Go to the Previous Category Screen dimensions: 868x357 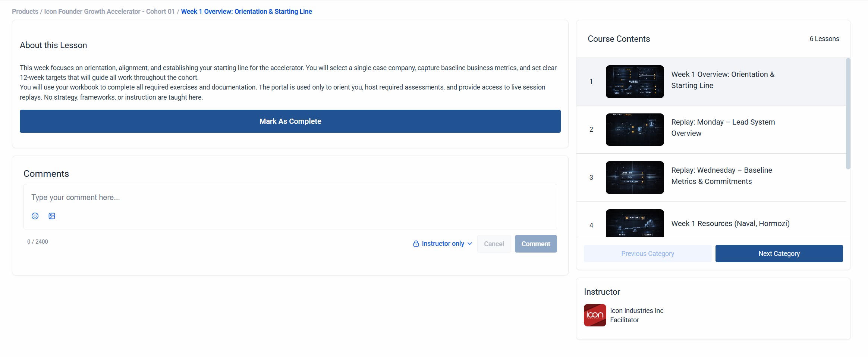[x=648, y=254]
